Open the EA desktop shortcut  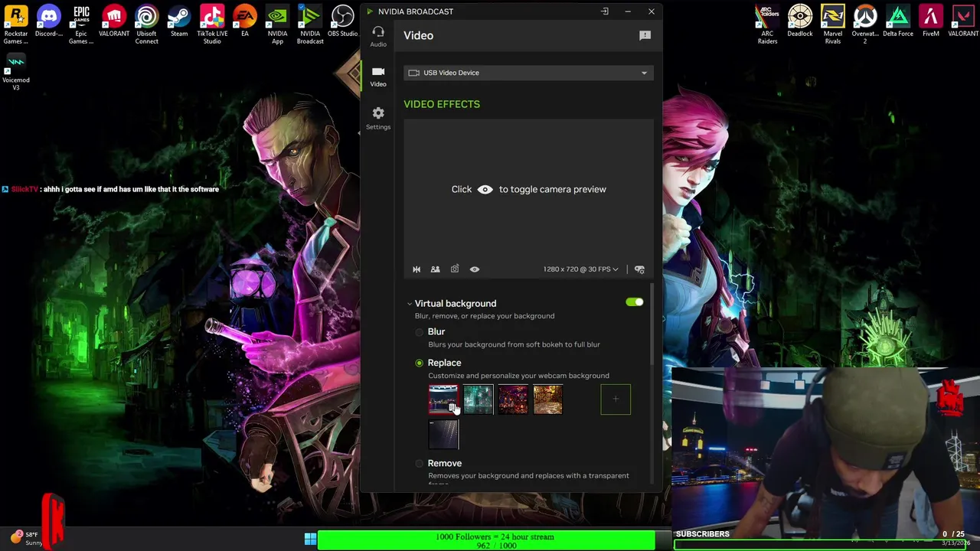[x=245, y=21]
